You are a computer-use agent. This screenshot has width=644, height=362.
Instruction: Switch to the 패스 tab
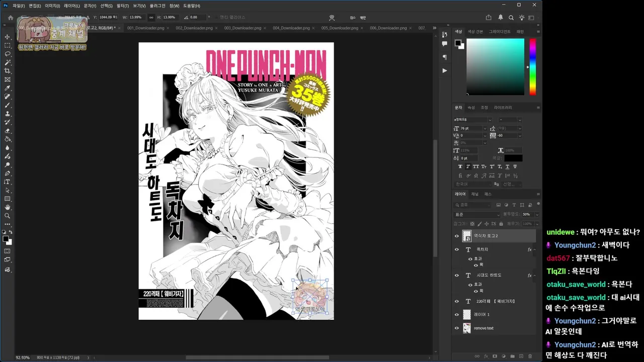488,194
